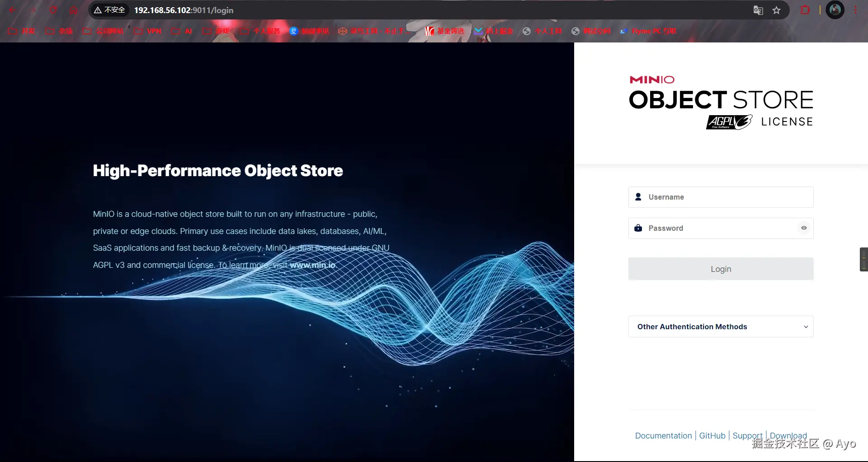Expand Other Authentication Methods dropdown
The height and width of the screenshot is (462, 868).
721,327
